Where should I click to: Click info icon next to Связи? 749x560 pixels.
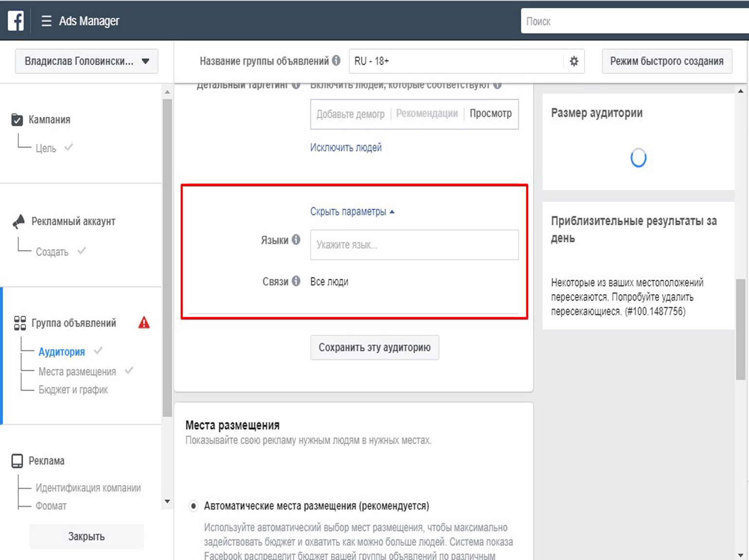click(x=296, y=281)
